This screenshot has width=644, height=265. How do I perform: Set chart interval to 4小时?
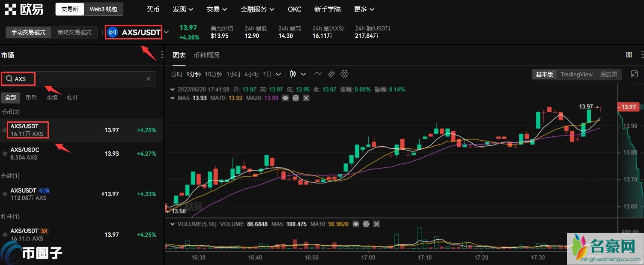point(252,74)
